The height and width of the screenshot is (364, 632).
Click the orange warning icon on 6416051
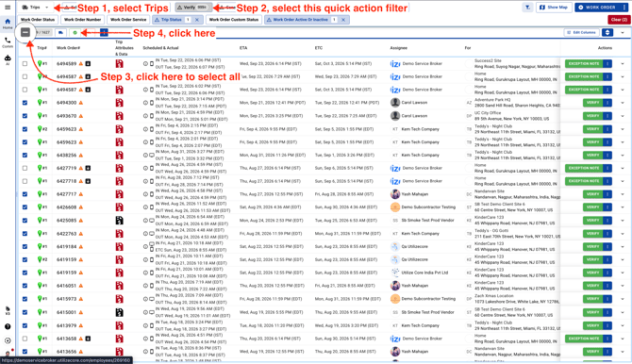81,286
